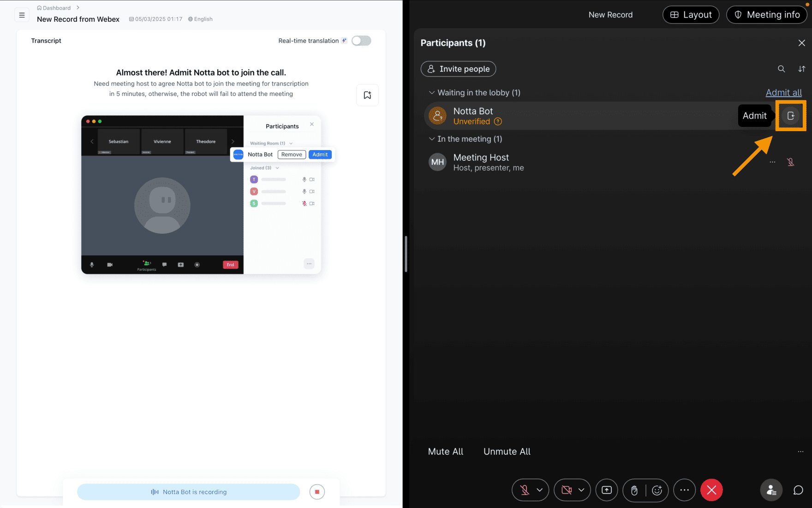Click the Transcript heading
812x508 pixels.
click(46, 41)
